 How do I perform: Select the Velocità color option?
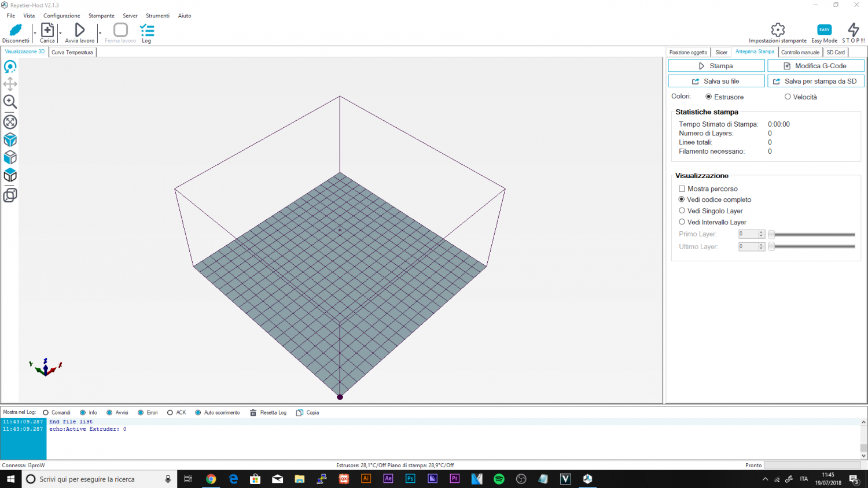pyautogui.click(x=788, y=97)
